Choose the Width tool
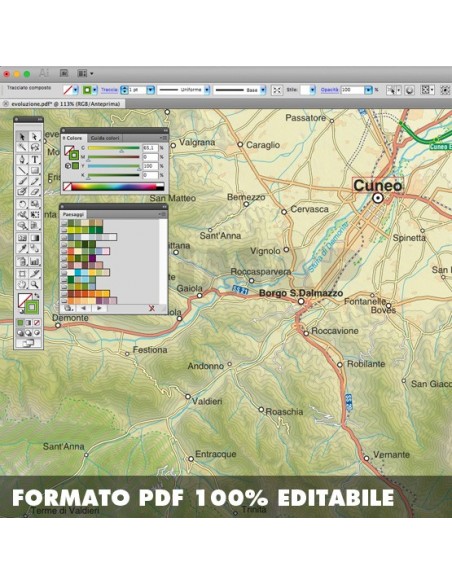Screen dimensions: 452x584 tap(22, 215)
